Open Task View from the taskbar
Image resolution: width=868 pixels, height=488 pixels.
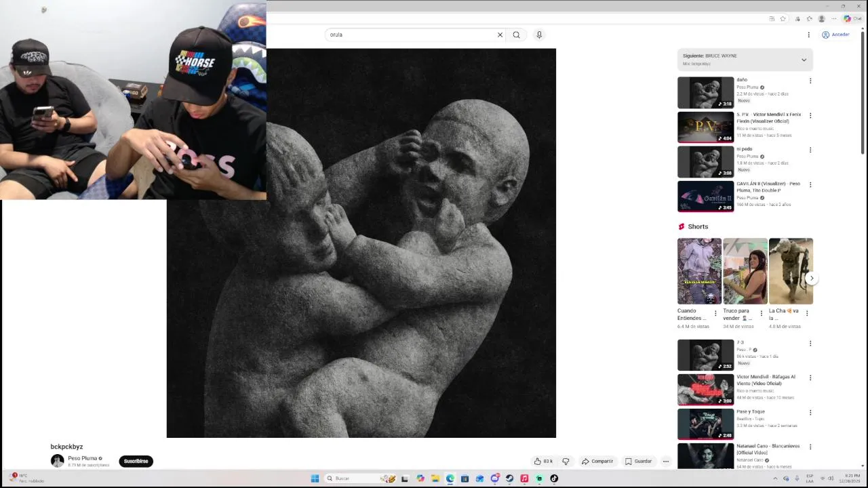coord(405,479)
